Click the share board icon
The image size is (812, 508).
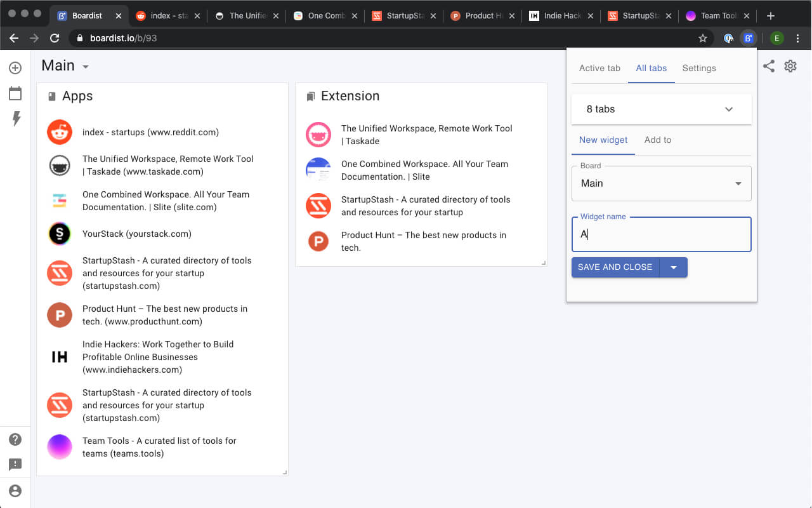tap(769, 66)
